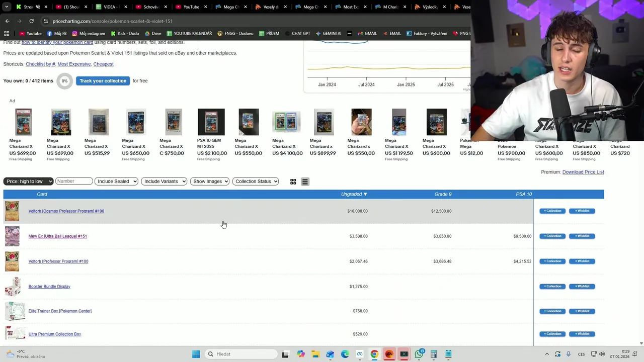Switch to grid view icon
This screenshot has height=362, width=644.
point(293,182)
